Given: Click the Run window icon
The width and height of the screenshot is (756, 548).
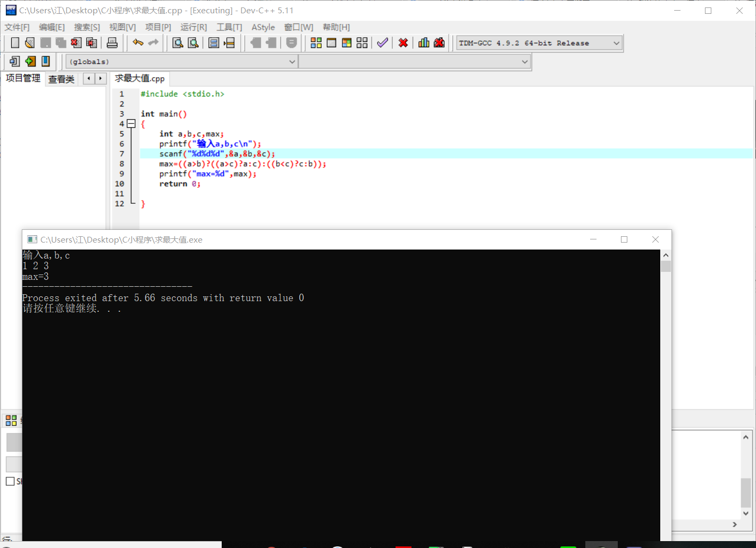Looking at the screenshot, I should tap(331, 43).
